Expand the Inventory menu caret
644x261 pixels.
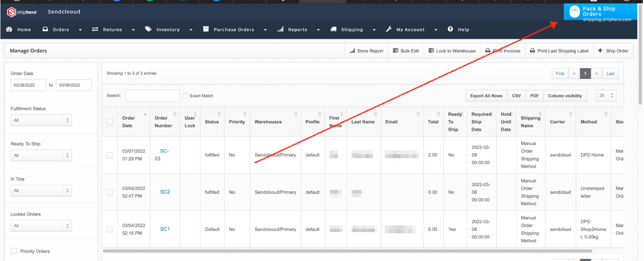[191, 30]
